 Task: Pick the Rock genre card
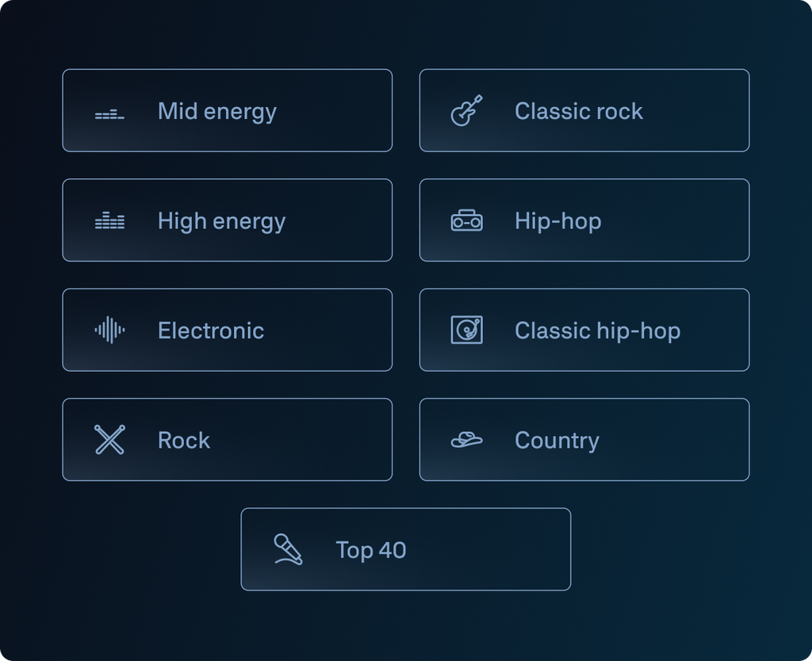pos(227,440)
